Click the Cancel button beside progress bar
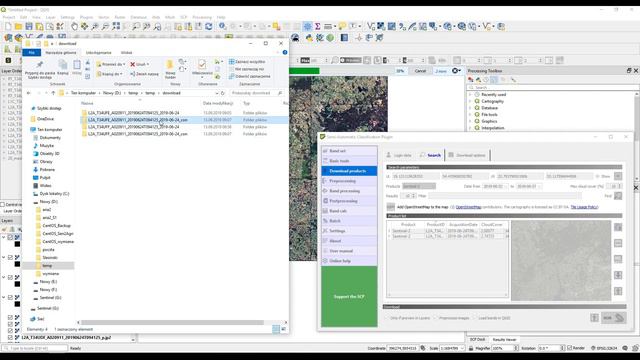640x360 pixels. 420,71
